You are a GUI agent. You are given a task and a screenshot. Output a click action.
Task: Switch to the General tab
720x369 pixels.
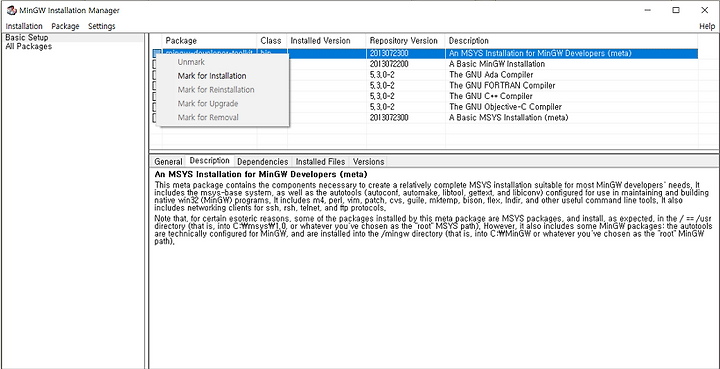[168, 162]
